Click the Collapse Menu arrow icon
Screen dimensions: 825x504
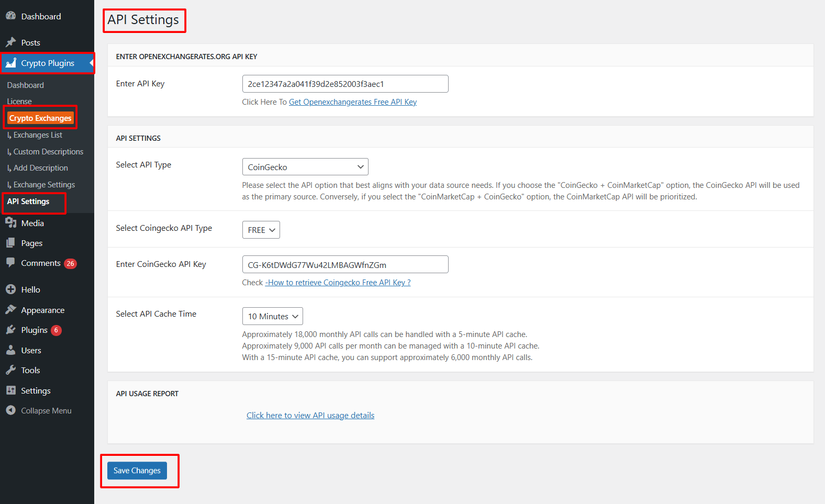pos(10,410)
